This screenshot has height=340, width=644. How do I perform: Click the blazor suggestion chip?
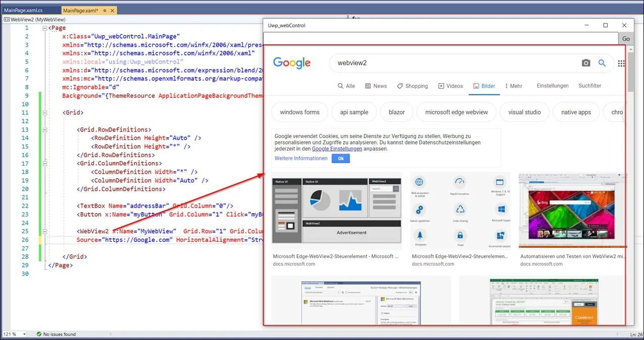coord(397,112)
